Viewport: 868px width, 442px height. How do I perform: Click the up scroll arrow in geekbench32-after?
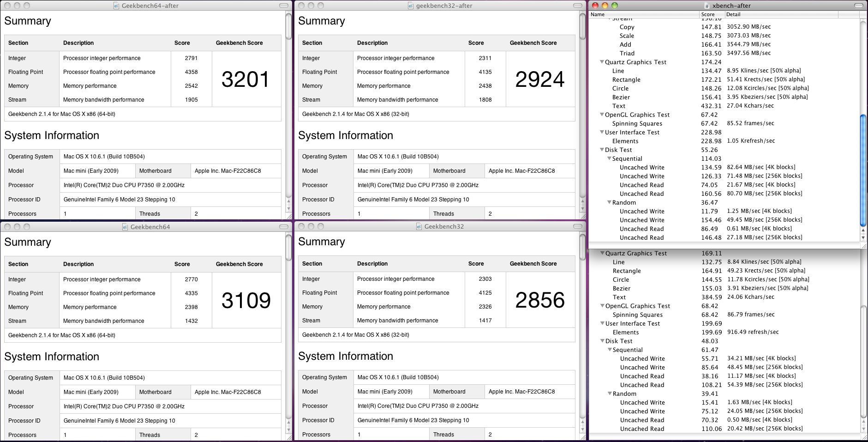pyautogui.click(x=582, y=201)
